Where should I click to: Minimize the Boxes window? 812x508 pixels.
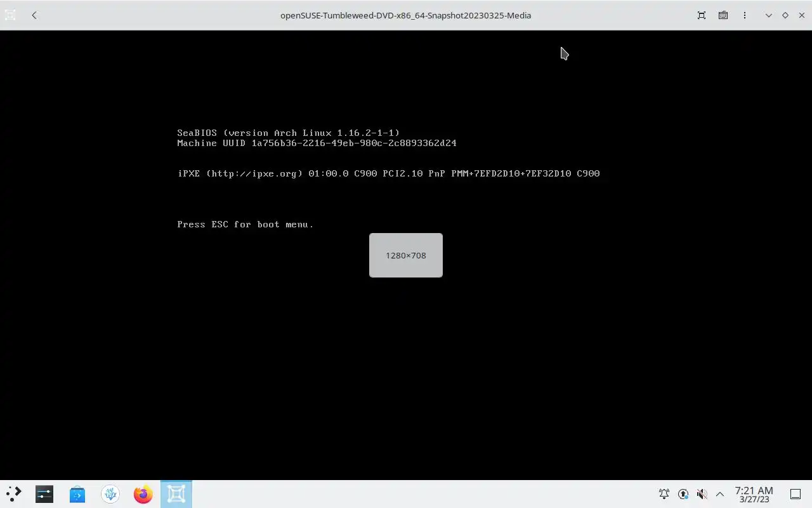[769, 15]
